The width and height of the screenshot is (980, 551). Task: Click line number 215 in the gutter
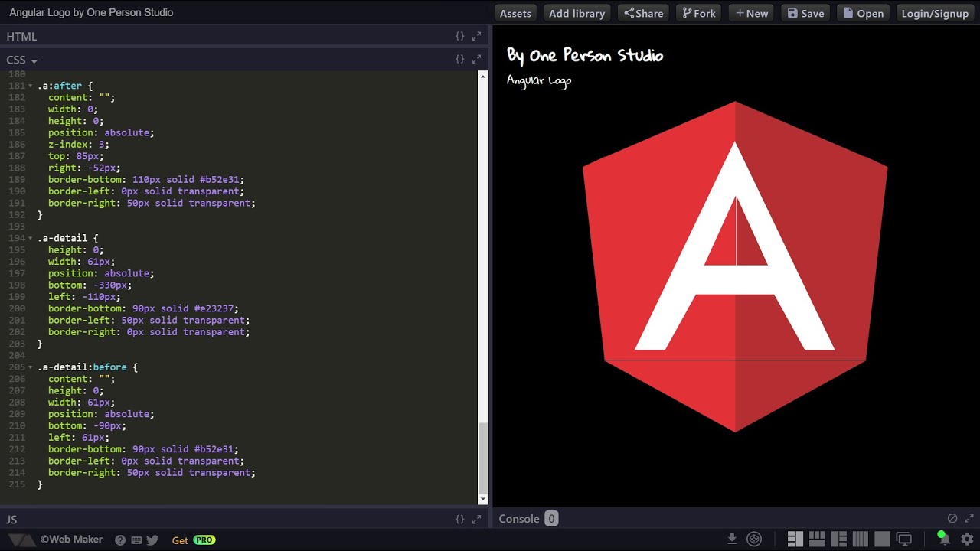pos(16,484)
